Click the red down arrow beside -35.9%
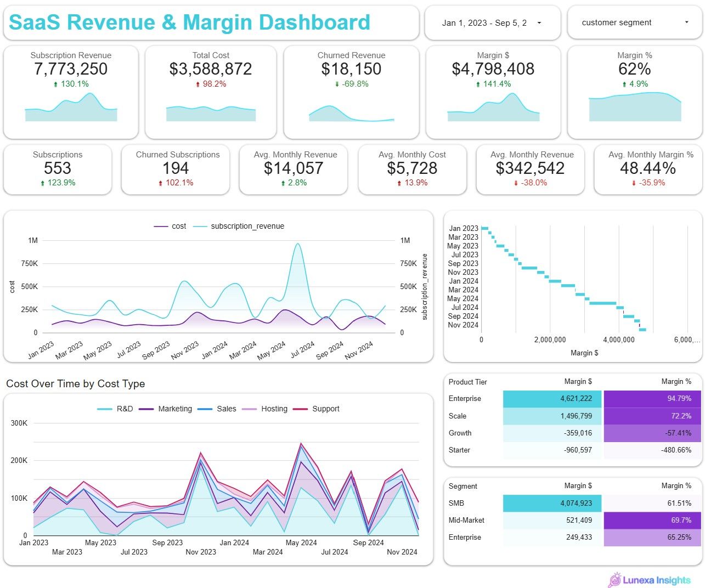Viewport: 705px width, 588px height. [x=634, y=183]
